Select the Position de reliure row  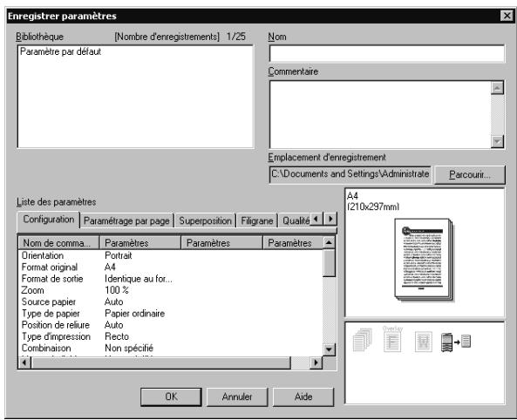click(171, 325)
